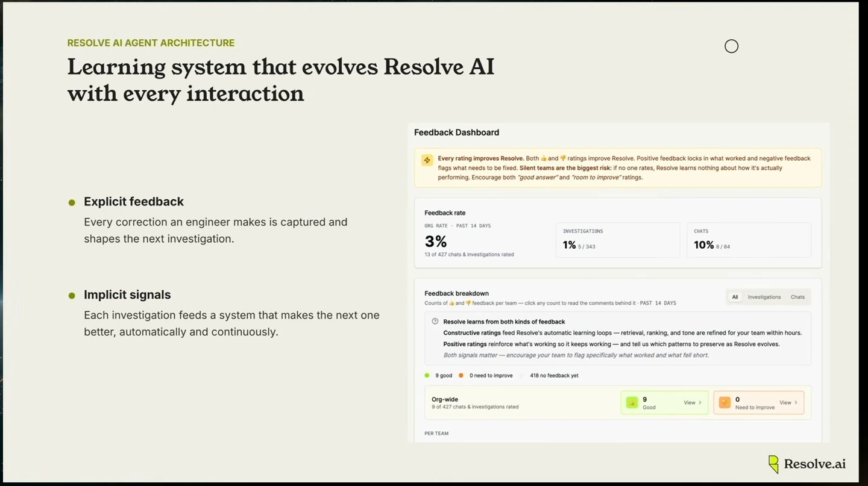The height and width of the screenshot is (486, 868).
Task: Click the '0 need to improve' legend entry
Action: 486,375
